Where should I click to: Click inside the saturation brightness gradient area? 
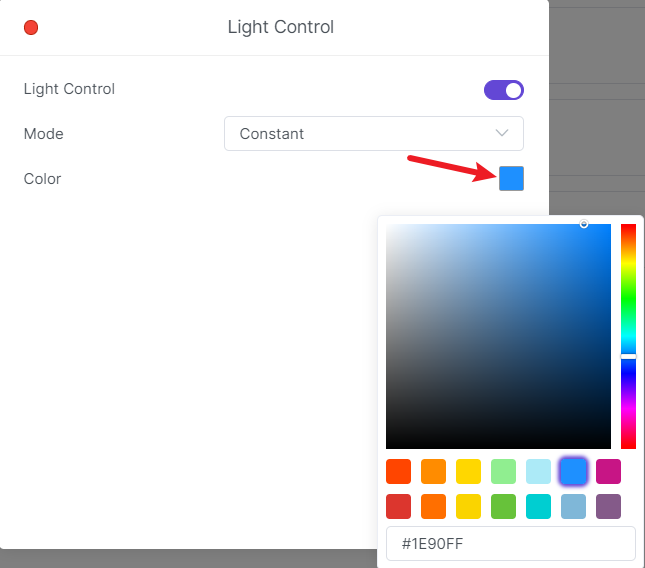pos(498,336)
